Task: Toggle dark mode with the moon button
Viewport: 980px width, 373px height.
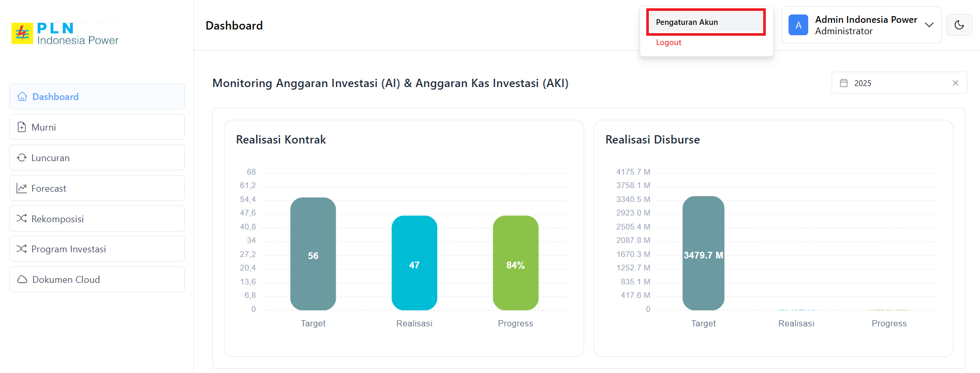Action: [959, 25]
